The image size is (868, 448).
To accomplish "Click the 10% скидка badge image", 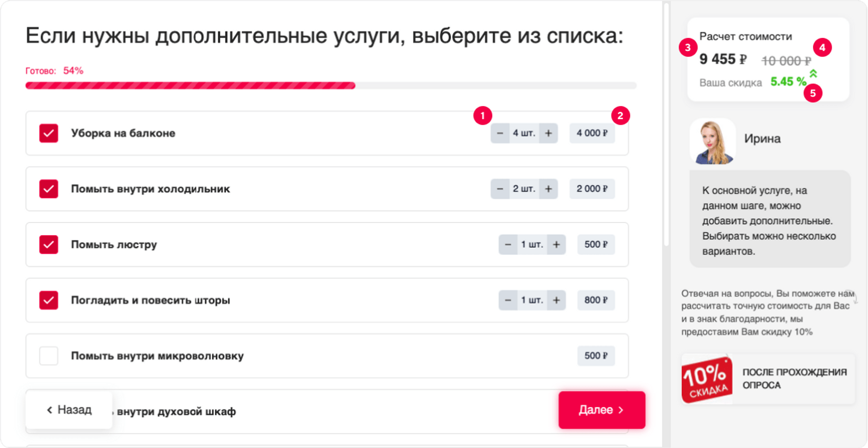I will [x=707, y=379].
